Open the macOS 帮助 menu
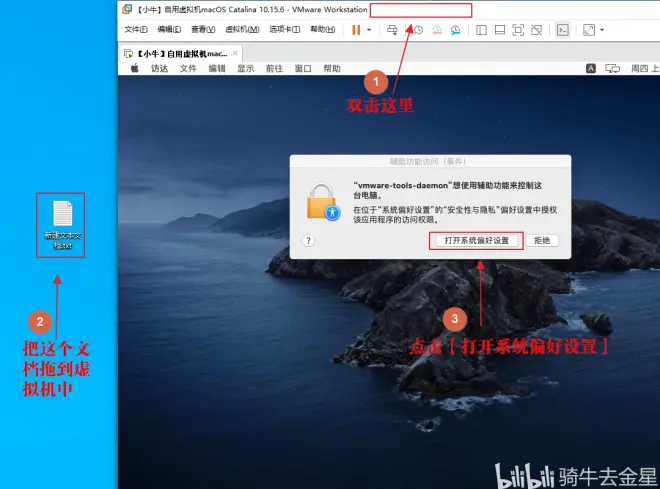The height and width of the screenshot is (489, 660). (x=332, y=69)
